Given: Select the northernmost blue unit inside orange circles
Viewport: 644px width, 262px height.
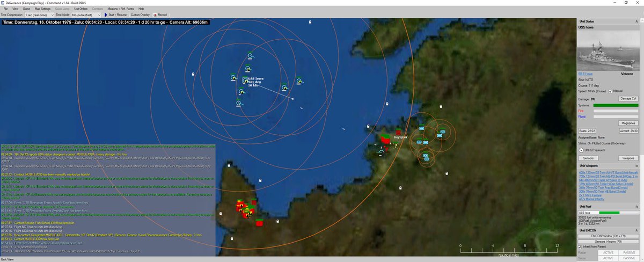Looking at the screenshot, I should (x=421, y=128).
